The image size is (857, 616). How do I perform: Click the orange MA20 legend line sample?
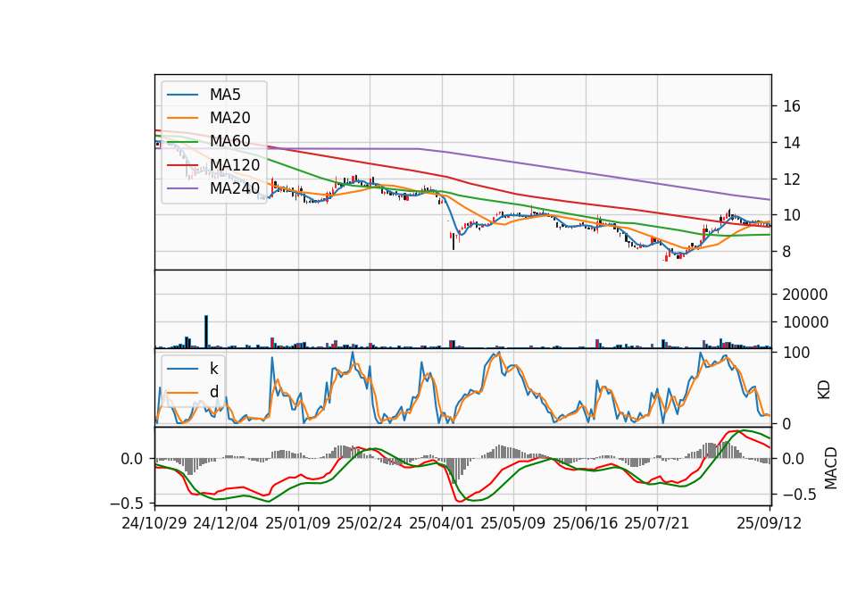tap(182, 118)
